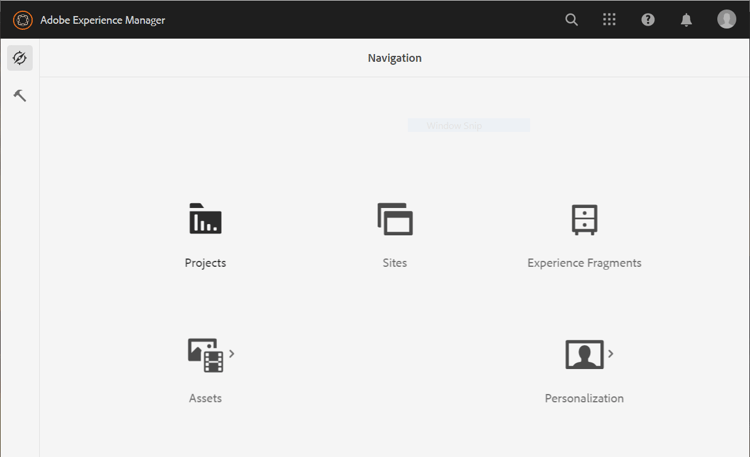The image size is (750, 457).
Task: Open the Adobe Experience Manager title link
Action: [102, 20]
